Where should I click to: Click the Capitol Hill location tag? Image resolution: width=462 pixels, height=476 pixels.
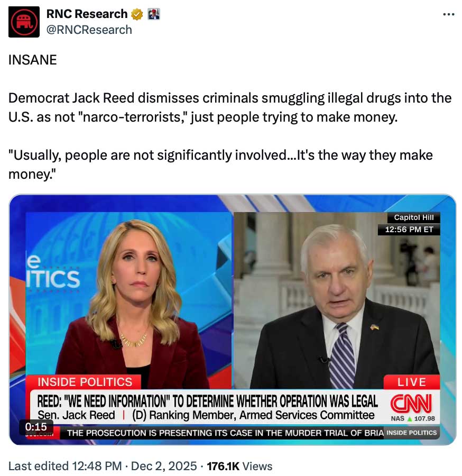413,217
